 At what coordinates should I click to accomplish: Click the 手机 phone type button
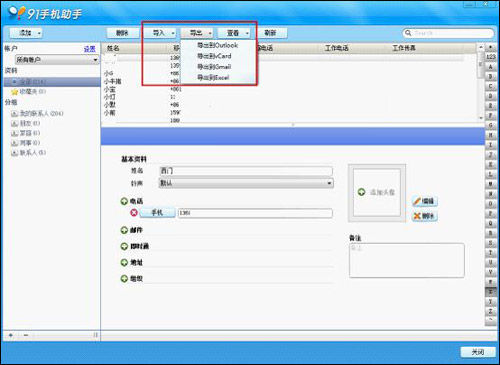pos(157,213)
